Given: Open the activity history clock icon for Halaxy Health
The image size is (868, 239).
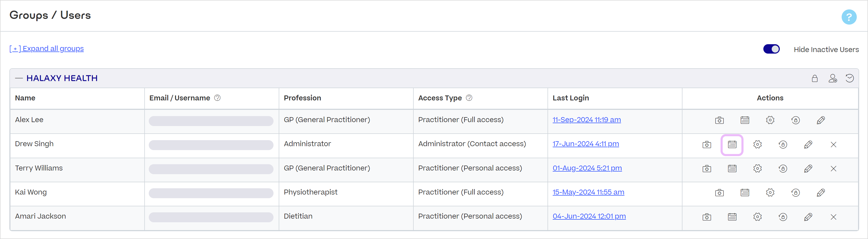Looking at the screenshot, I should tap(850, 78).
